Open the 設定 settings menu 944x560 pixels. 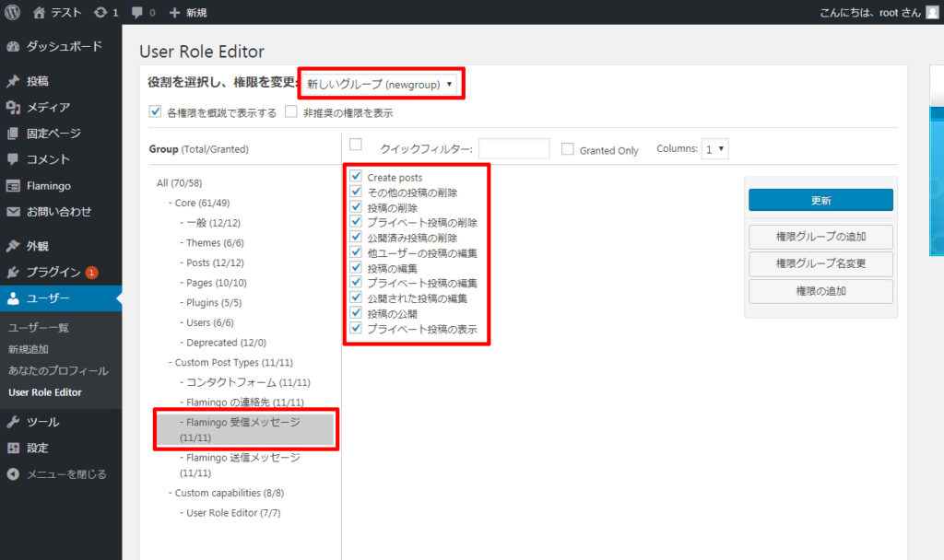click(x=37, y=448)
